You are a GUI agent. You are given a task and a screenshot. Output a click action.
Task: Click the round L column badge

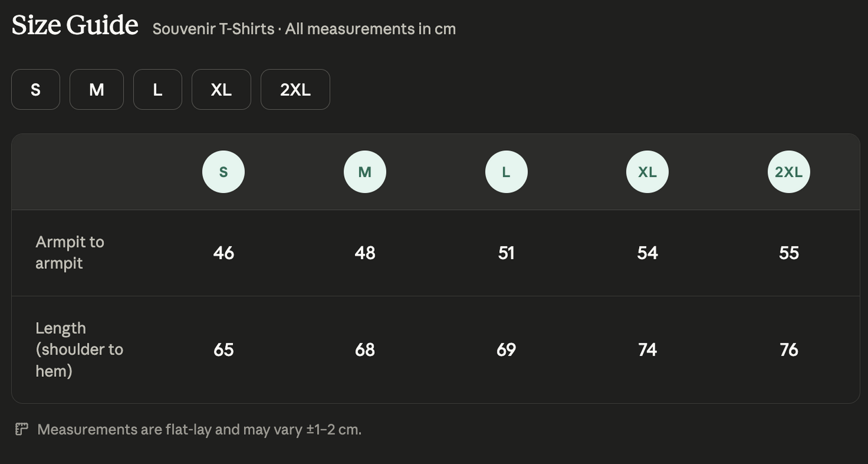(x=506, y=172)
